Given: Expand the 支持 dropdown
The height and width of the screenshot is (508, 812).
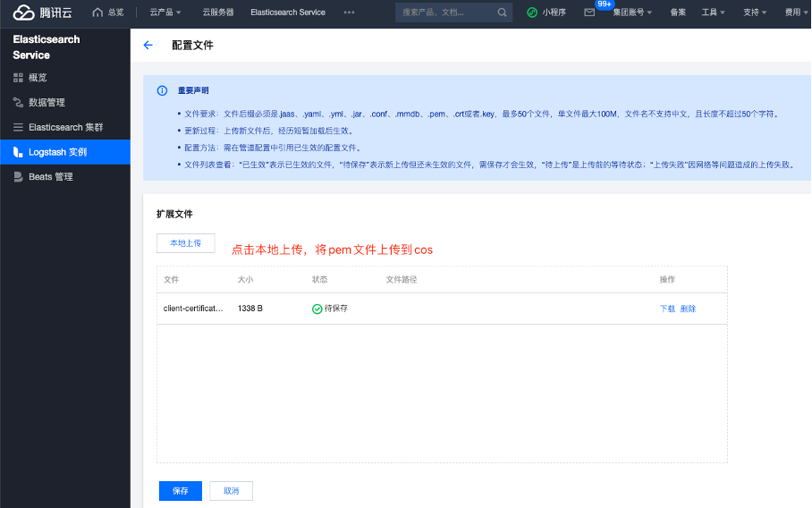Looking at the screenshot, I should click(x=755, y=13).
